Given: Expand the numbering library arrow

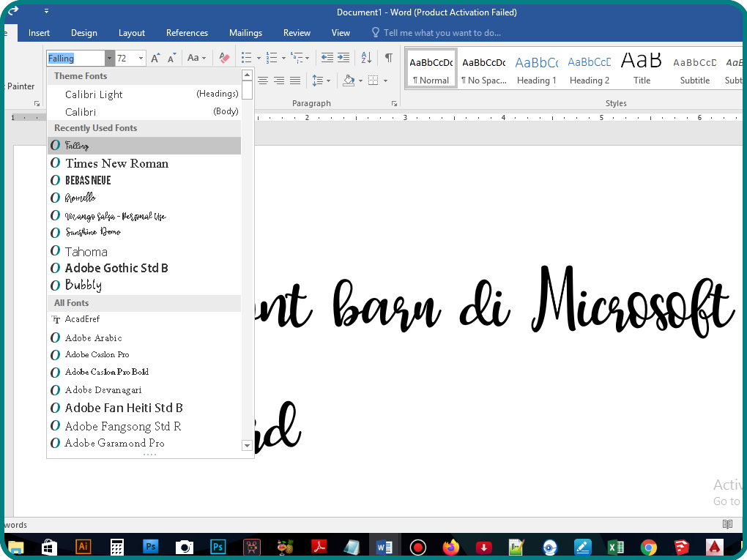Looking at the screenshot, I should 283,58.
